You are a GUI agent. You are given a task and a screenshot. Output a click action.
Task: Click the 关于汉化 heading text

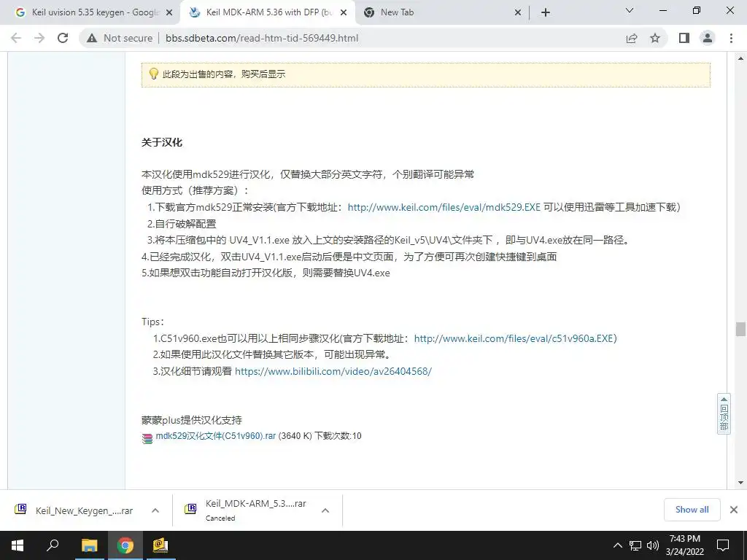pos(162,142)
